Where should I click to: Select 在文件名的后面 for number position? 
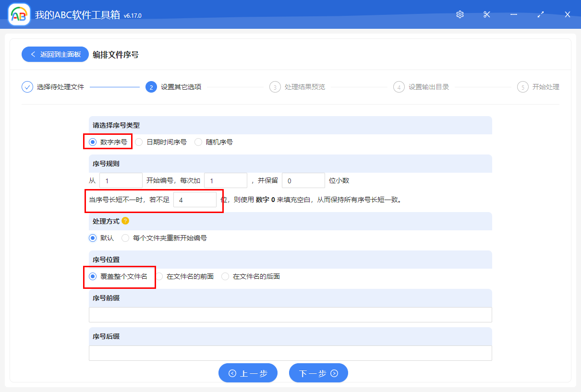point(225,276)
